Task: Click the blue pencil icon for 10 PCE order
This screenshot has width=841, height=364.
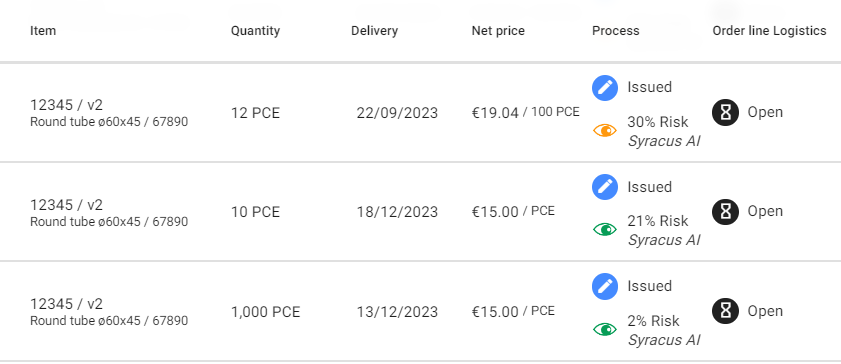Action: pyautogui.click(x=605, y=187)
